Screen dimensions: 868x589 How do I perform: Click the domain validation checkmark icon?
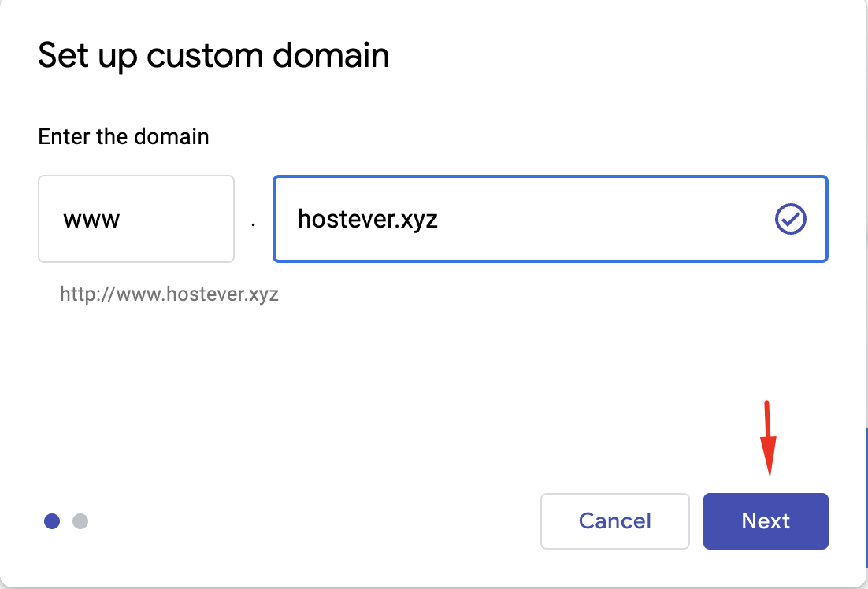[791, 219]
